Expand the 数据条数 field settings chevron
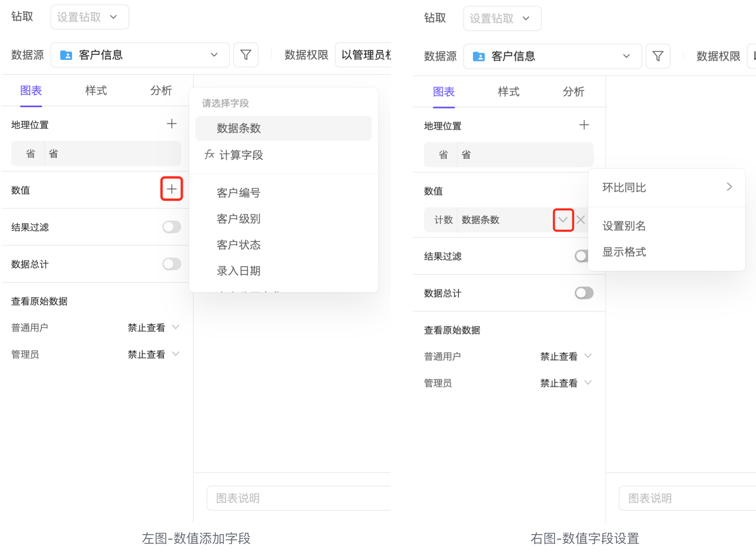 (x=563, y=220)
